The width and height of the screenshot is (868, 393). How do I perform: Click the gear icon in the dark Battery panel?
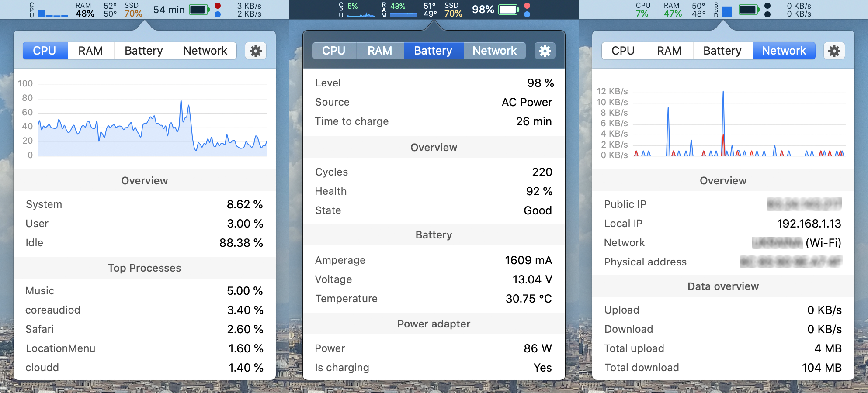(545, 51)
